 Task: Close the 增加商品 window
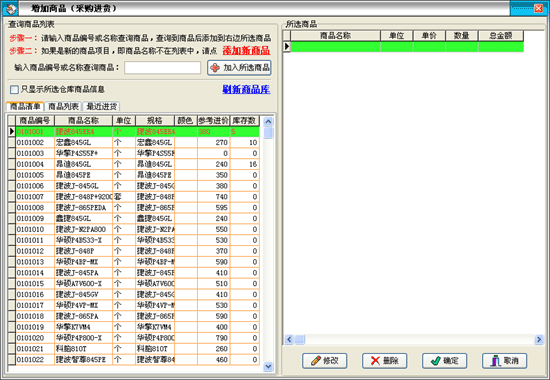pos(538,8)
